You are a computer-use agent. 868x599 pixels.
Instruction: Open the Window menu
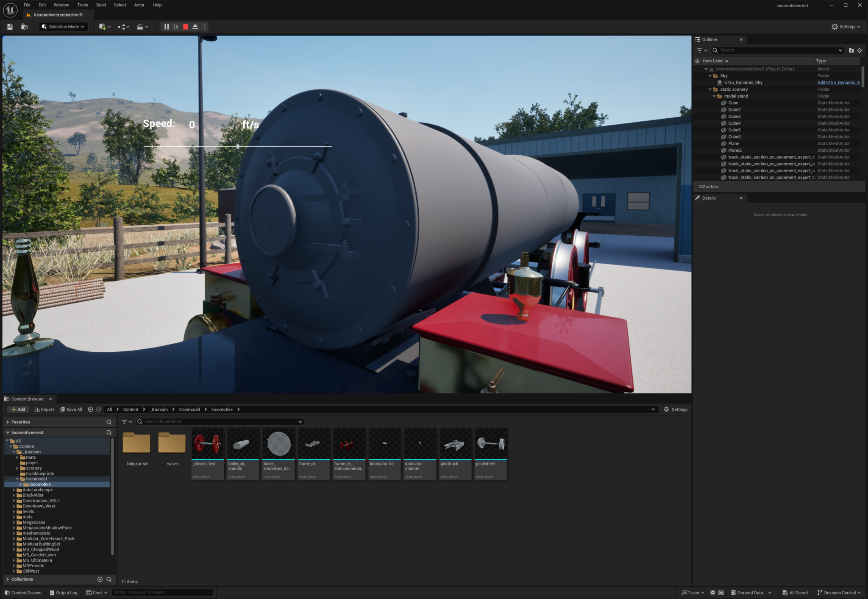pos(61,5)
